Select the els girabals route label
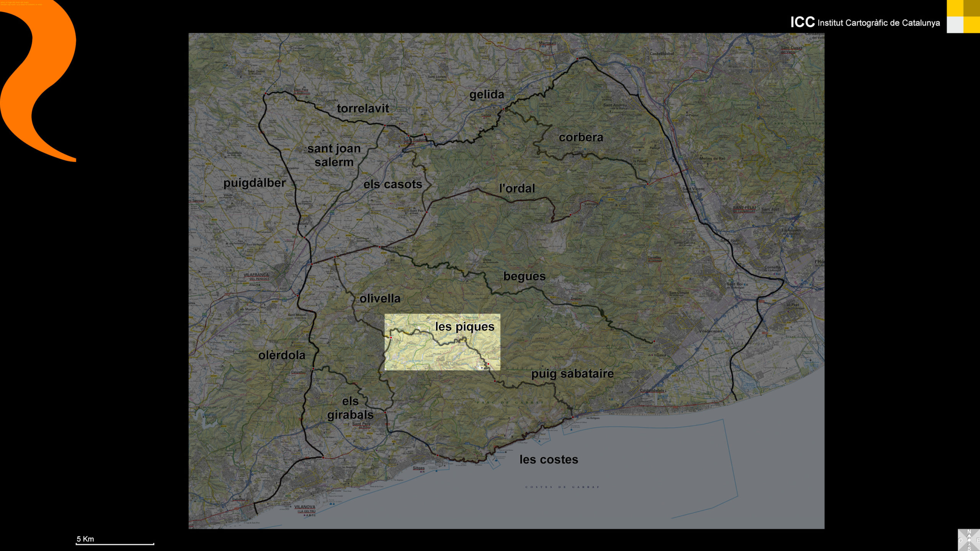The height and width of the screenshot is (551, 980). click(x=350, y=408)
